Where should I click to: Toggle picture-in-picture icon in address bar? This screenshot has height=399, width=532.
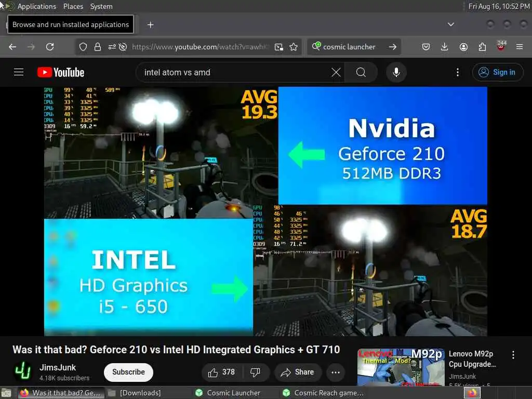(x=279, y=47)
